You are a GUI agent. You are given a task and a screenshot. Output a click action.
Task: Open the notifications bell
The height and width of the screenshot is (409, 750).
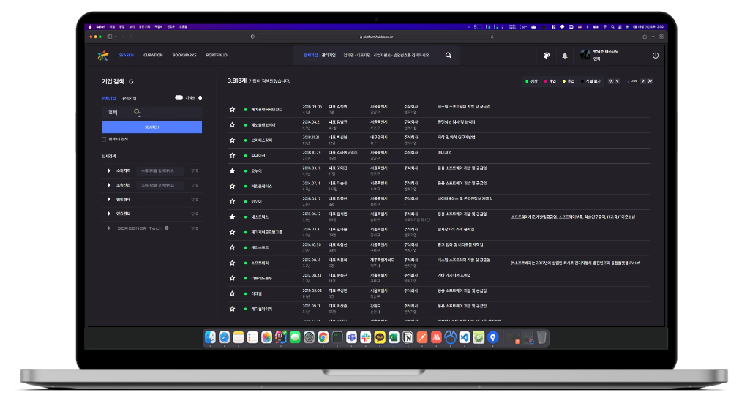(x=564, y=56)
